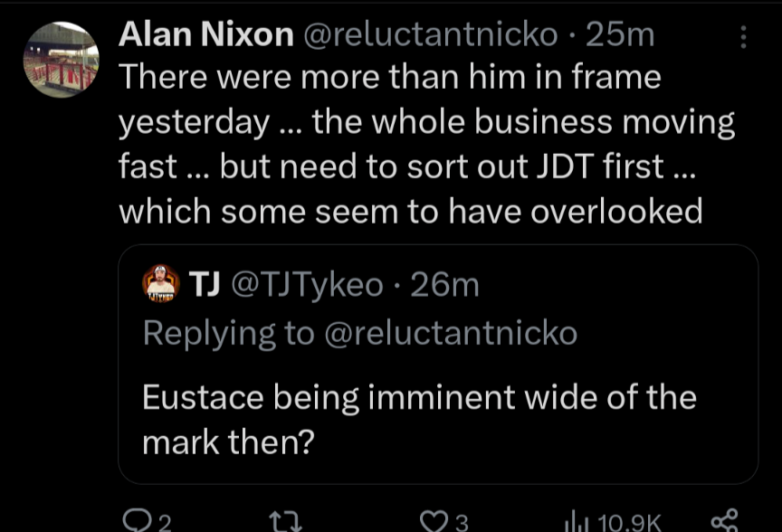This screenshot has height=532, width=782.
Task: Click TJ's avatar in the quoted tweet
Action: (162, 284)
